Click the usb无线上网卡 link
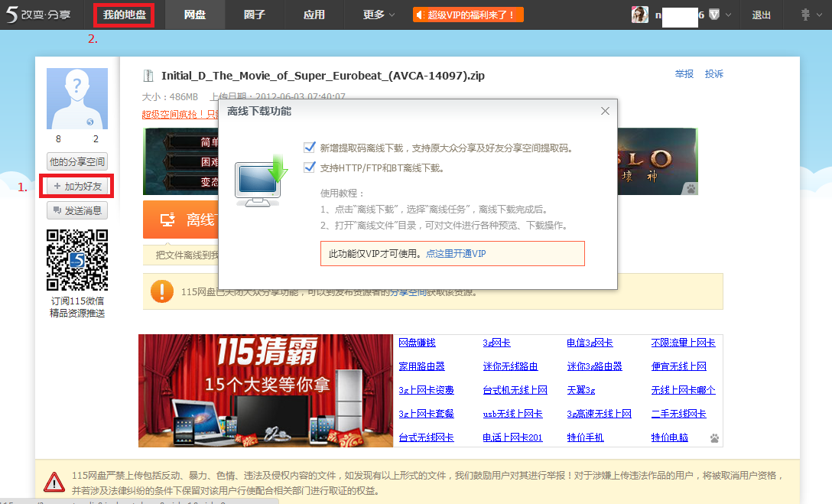This screenshot has height=504, width=832. (x=513, y=413)
